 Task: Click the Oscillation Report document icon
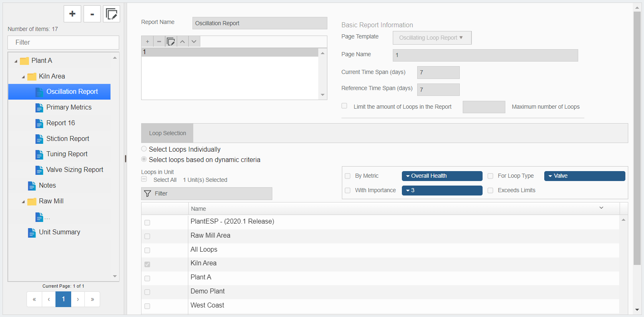click(39, 92)
